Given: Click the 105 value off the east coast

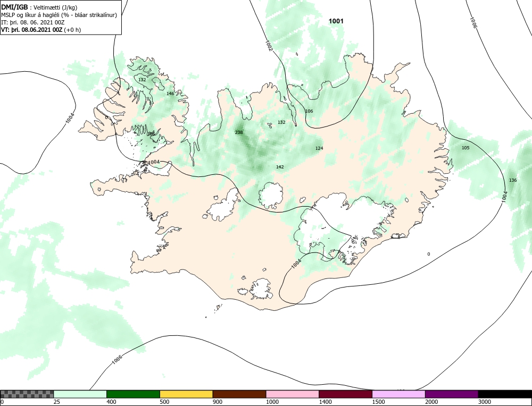Looking at the screenshot, I should 465,148.
